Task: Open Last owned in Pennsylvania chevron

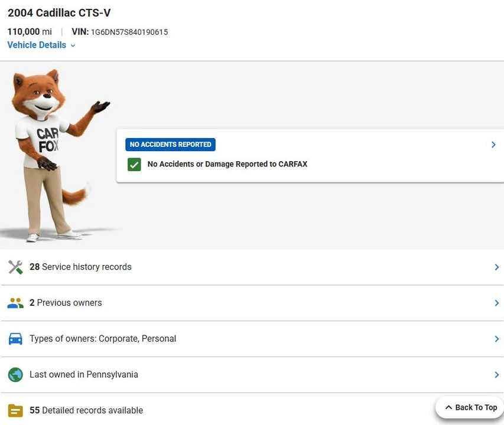Action: [496, 375]
